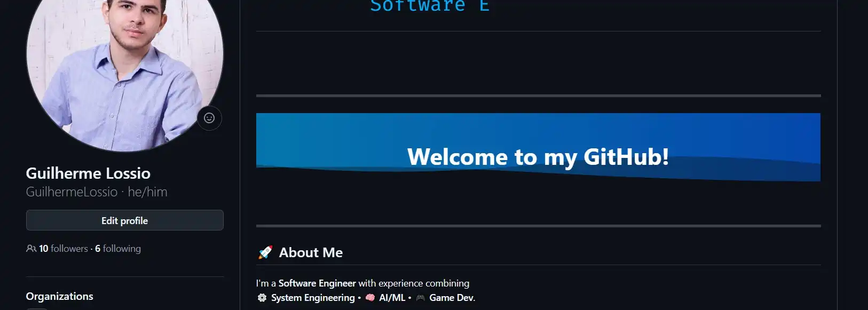Click the brain emoji next to AI/ML
868x310 pixels.
pyautogui.click(x=370, y=298)
